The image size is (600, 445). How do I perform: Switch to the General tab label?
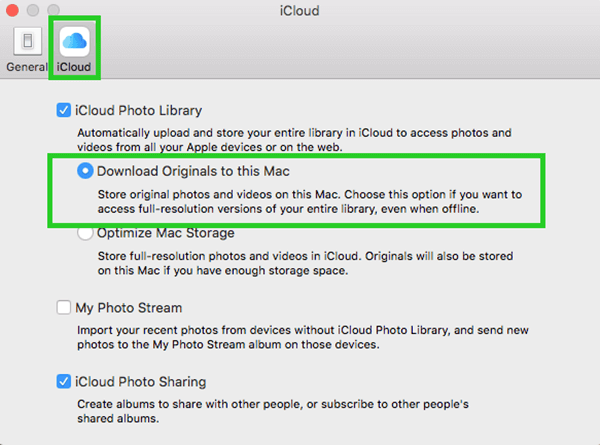(x=27, y=68)
